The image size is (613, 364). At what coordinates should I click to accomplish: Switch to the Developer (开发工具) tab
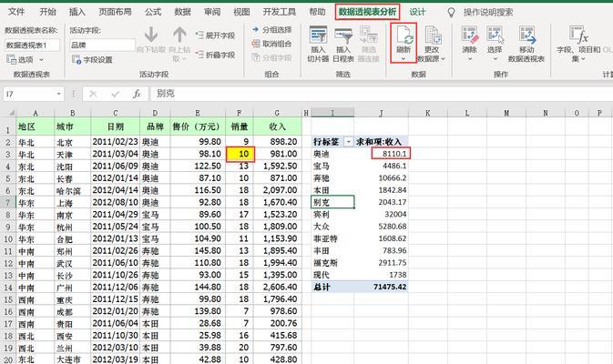[x=279, y=12]
